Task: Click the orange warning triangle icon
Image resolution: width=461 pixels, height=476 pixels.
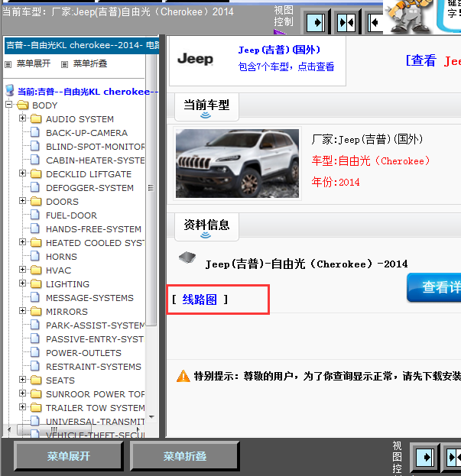Action: click(x=183, y=376)
